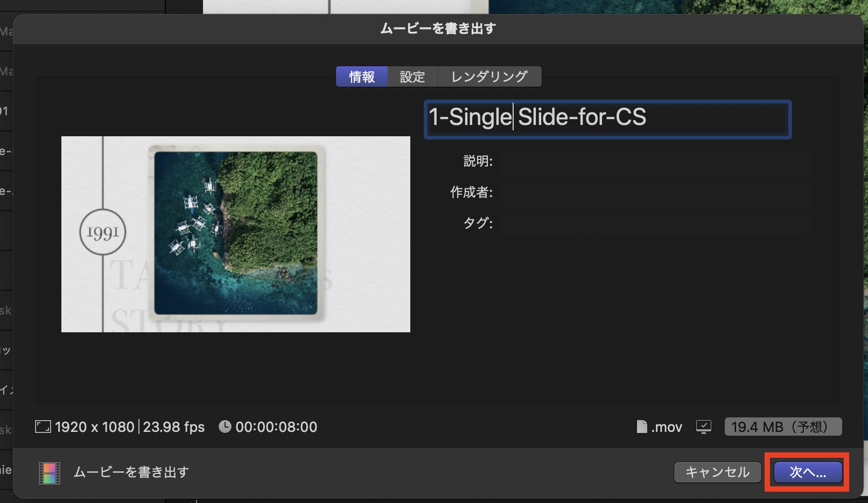Click the ムービーを書き出す dialog title
The image size is (868, 503).
[x=438, y=29]
